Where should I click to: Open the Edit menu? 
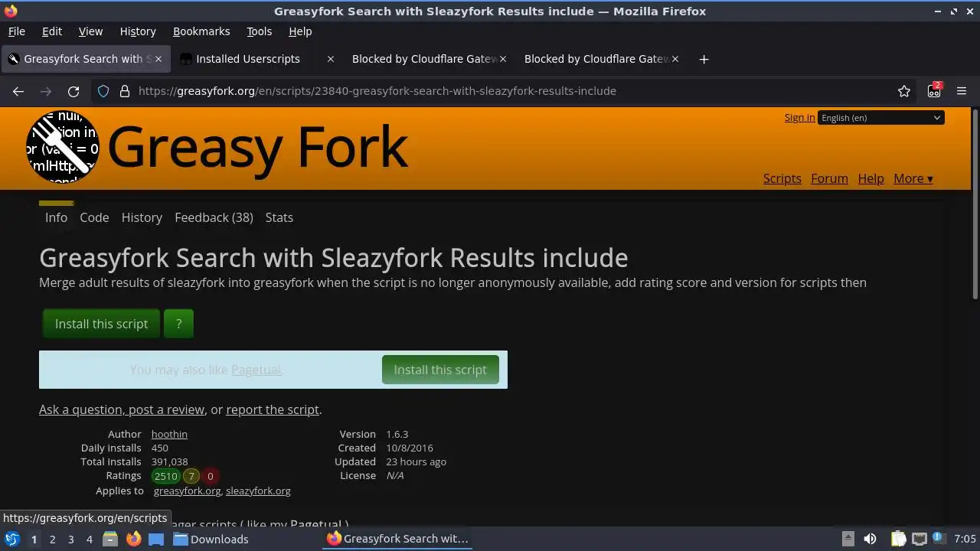52,31
